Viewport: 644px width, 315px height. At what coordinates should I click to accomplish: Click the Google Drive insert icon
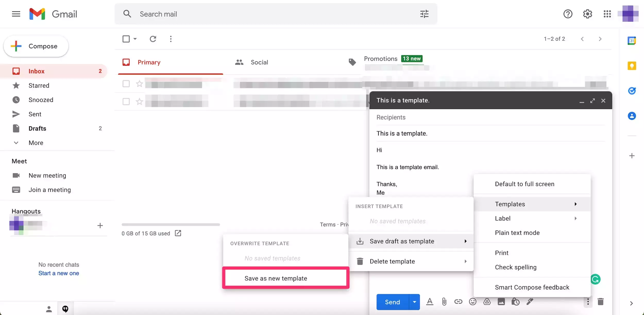tap(487, 302)
